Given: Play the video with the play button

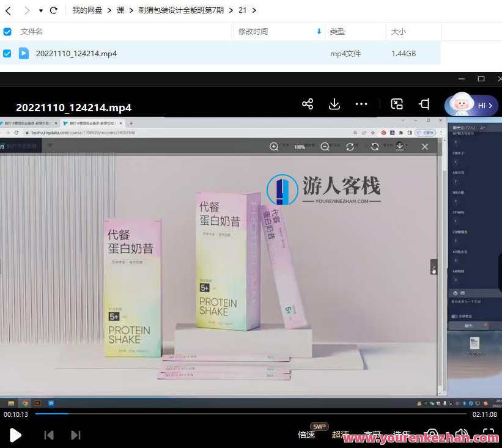Looking at the screenshot, I should click(16, 435).
